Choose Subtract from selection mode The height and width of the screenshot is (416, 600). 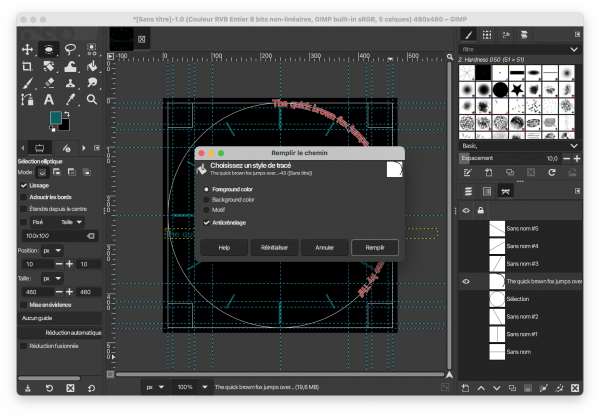coord(72,172)
